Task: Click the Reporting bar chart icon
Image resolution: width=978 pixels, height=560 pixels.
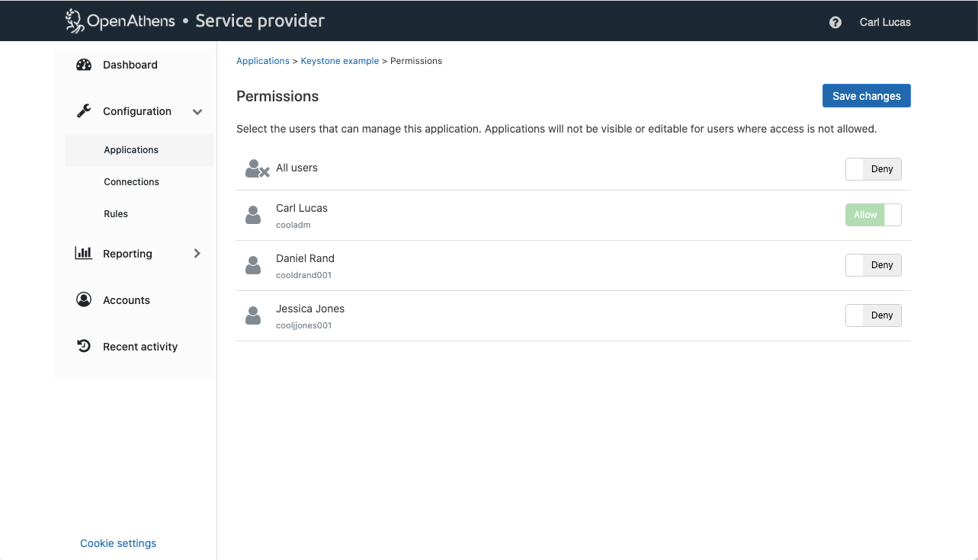Action: click(x=84, y=254)
